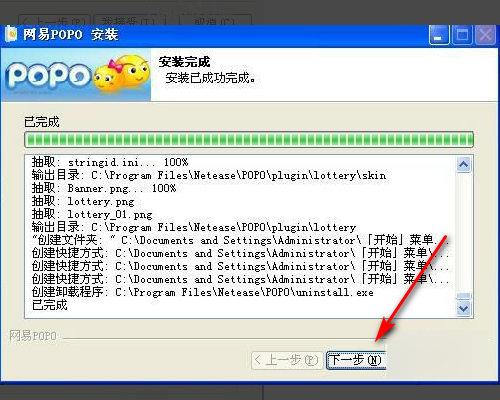The image size is (500, 400).
Task: Minimize the 网易POPO installer window
Action: point(439,35)
